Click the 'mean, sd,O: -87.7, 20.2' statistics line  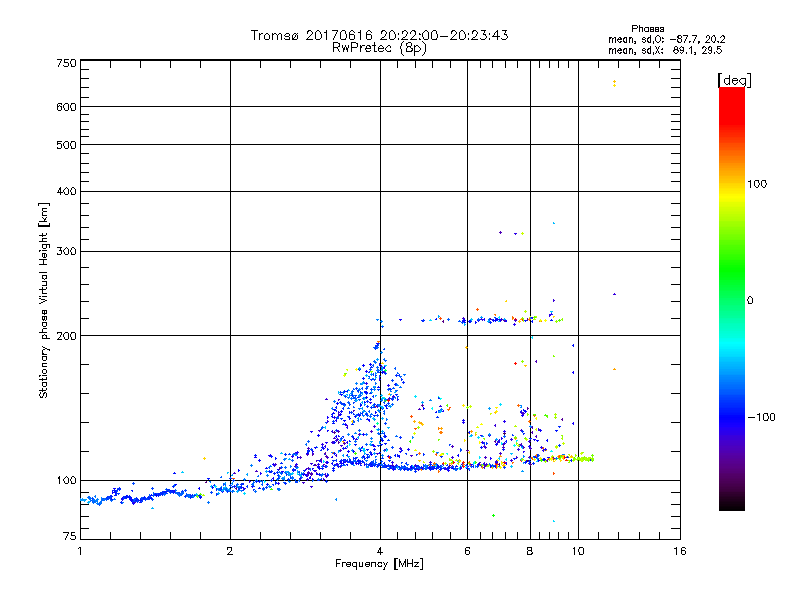[x=666, y=39]
